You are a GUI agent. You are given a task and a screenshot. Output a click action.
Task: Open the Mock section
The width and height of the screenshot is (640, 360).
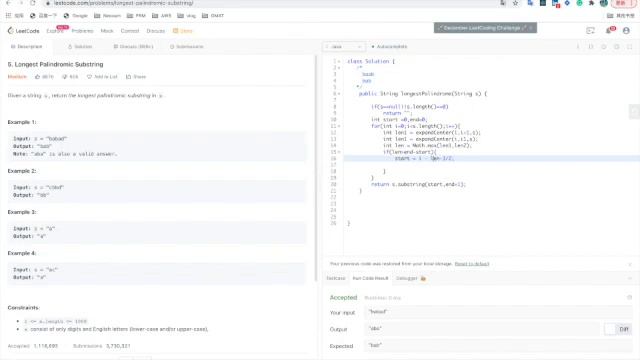point(107,31)
